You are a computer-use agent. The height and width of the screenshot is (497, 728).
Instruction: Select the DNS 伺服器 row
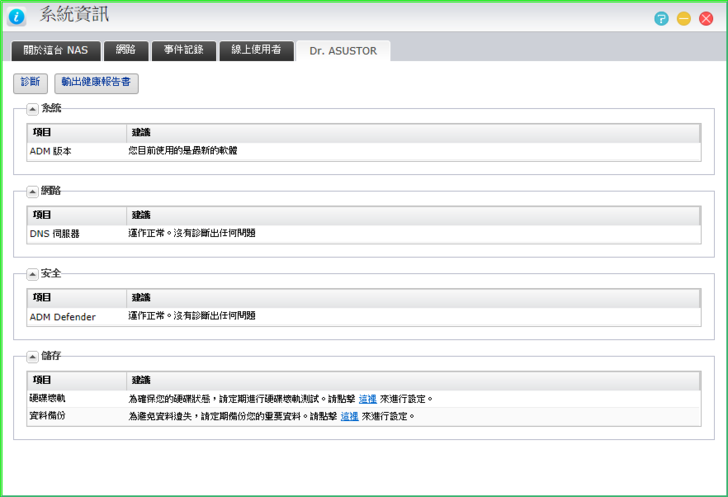(x=364, y=233)
